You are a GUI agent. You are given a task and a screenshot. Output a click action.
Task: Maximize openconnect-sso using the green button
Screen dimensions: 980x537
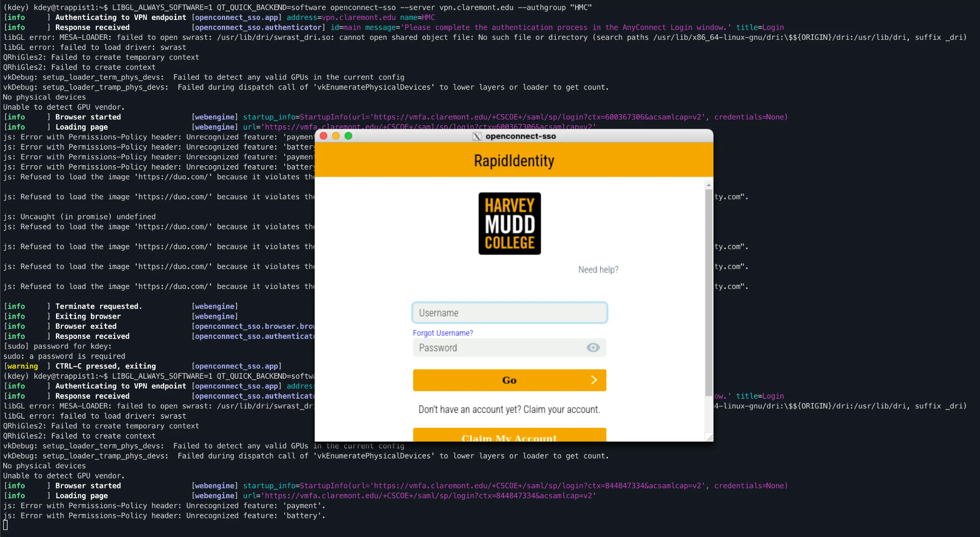[348, 136]
